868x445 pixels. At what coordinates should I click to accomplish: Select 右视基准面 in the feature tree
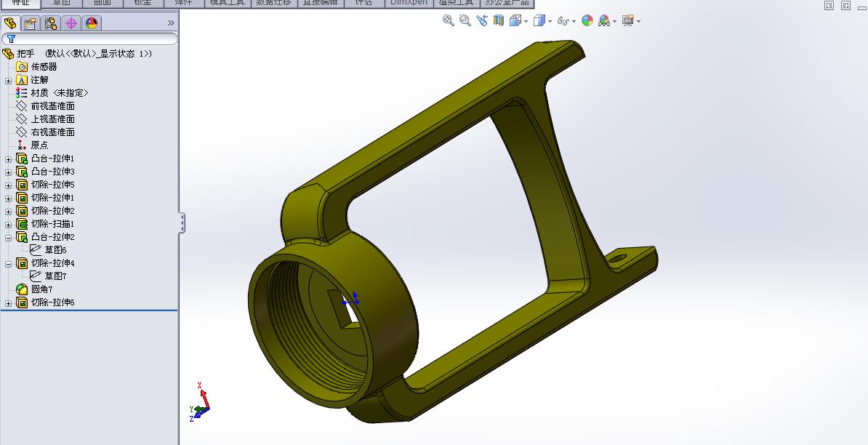point(52,132)
